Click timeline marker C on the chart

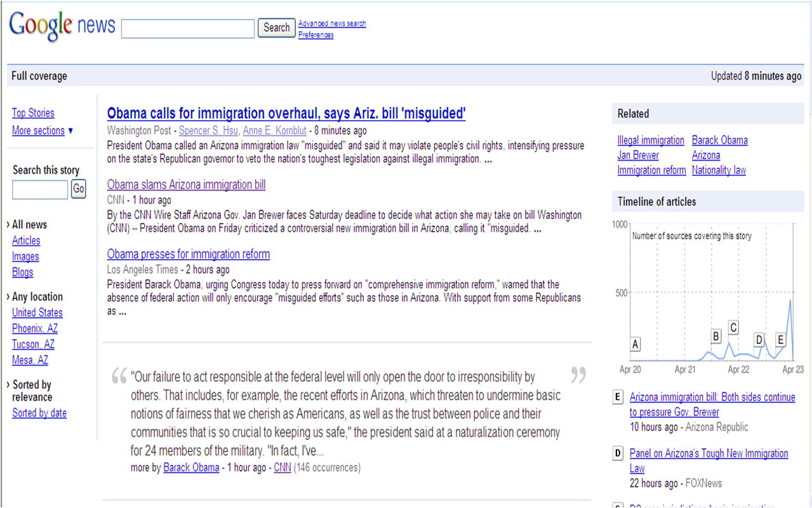(733, 328)
